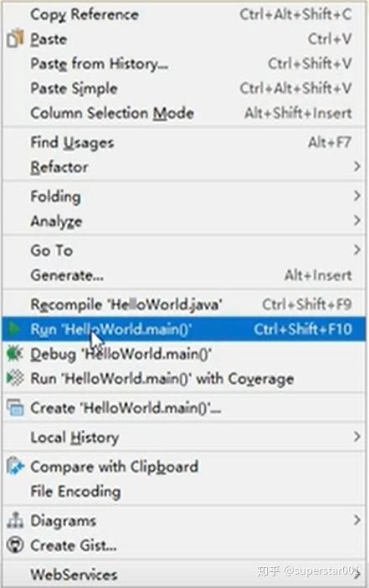Viewport: 369px width, 588px height.
Task: Choose Generate... menu item
Action: tap(184, 275)
